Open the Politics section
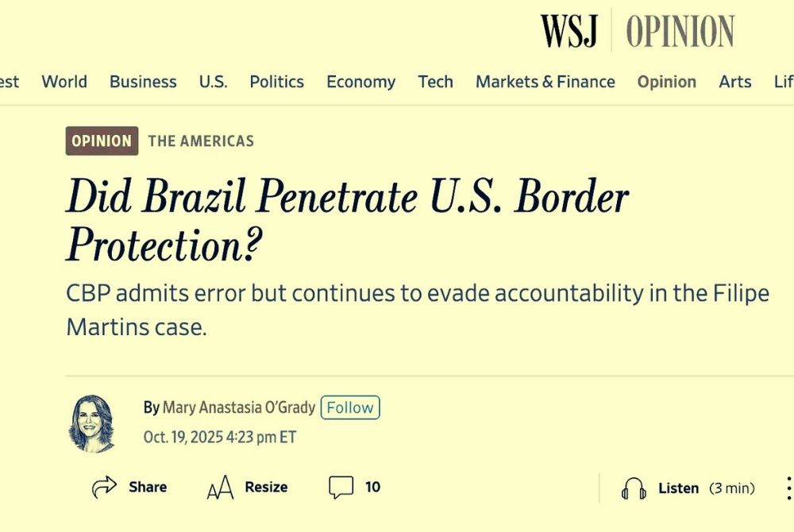The width and height of the screenshot is (794, 532). (x=276, y=82)
